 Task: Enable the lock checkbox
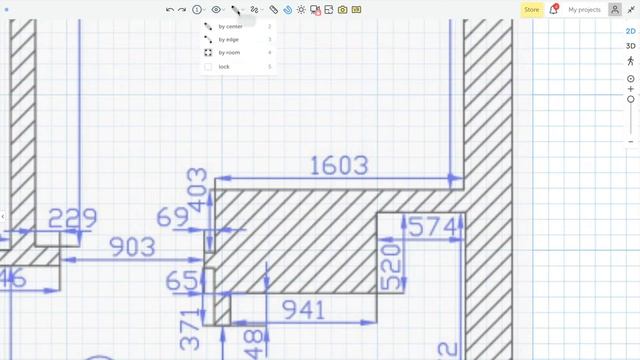click(208, 67)
